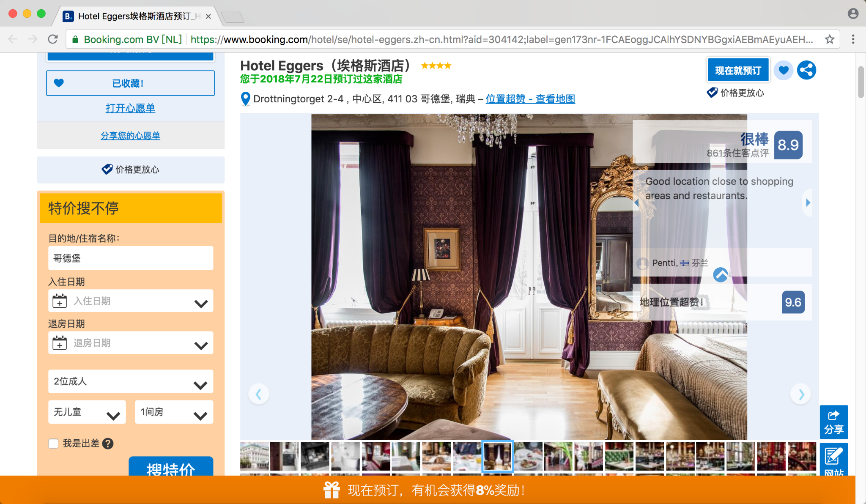Click the price-match checkmark icon under 现在就预订
This screenshot has width=866, height=504.
tap(712, 92)
